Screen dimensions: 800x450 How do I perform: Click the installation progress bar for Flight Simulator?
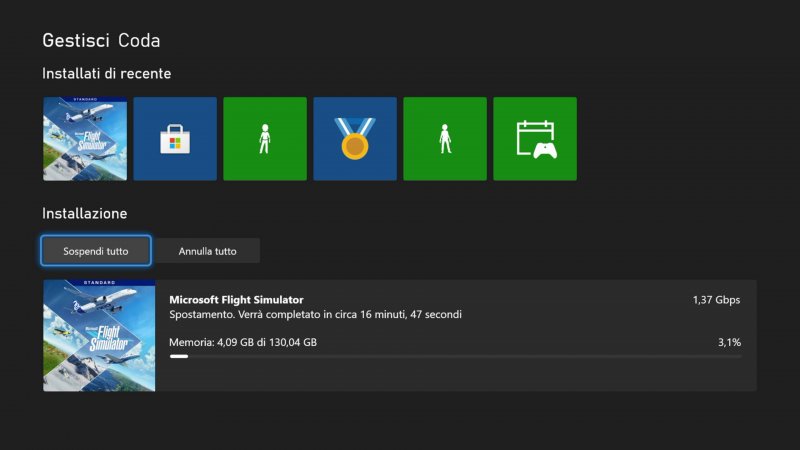click(455, 357)
